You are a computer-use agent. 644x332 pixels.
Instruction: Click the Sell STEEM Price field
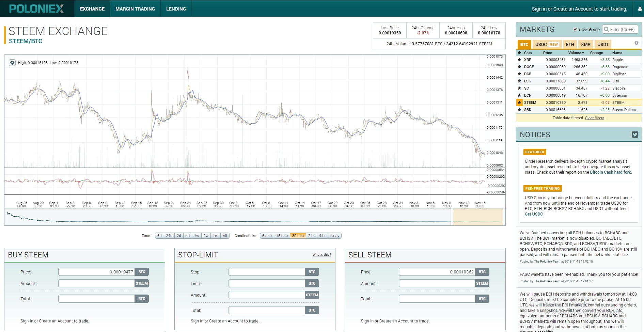tap(437, 272)
